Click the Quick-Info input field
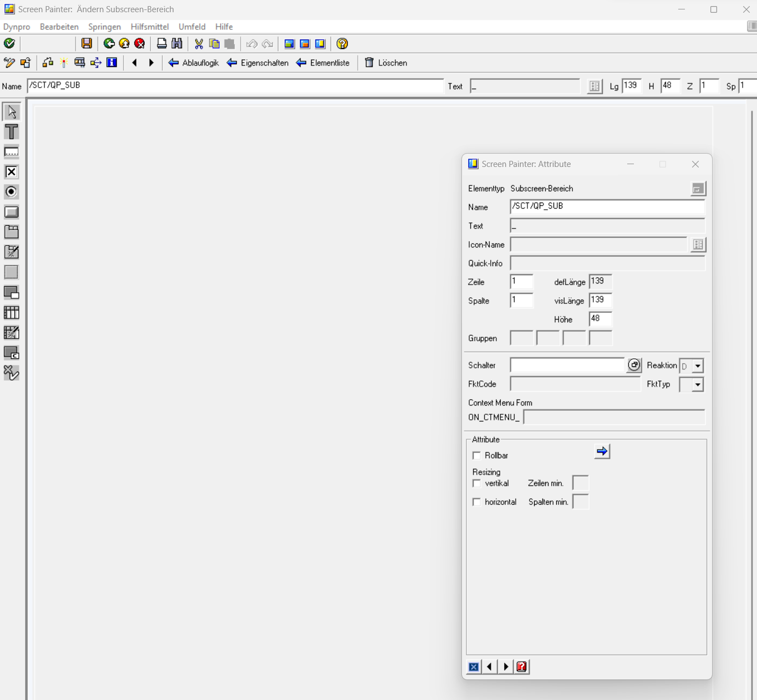Screen dimensions: 757x700 point(607,263)
